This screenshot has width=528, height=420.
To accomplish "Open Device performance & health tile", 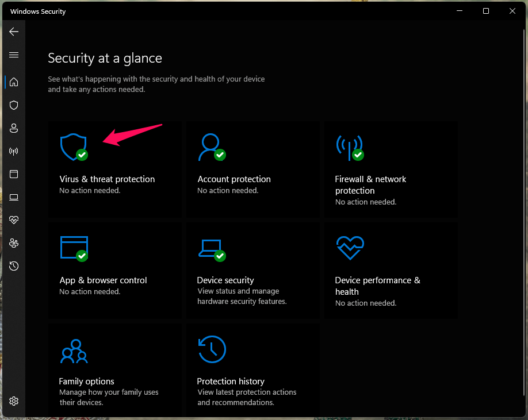I will pos(391,270).
